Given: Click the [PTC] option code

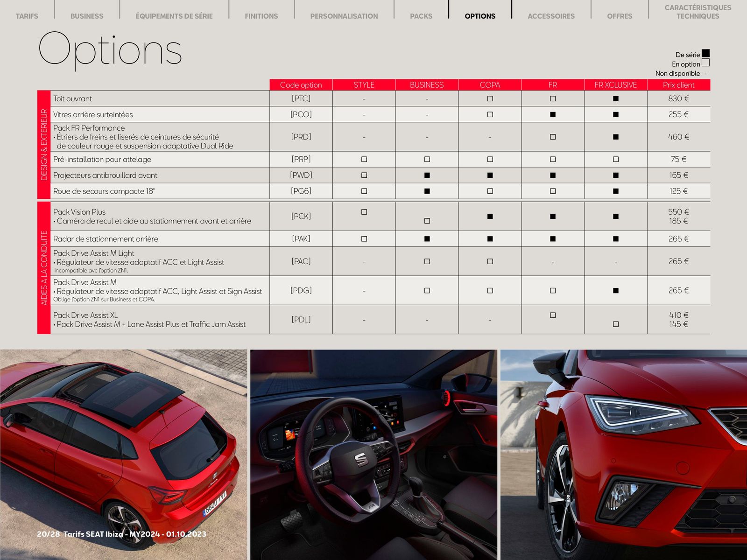Looking at the screenshot, I should (x=301, y=98).
